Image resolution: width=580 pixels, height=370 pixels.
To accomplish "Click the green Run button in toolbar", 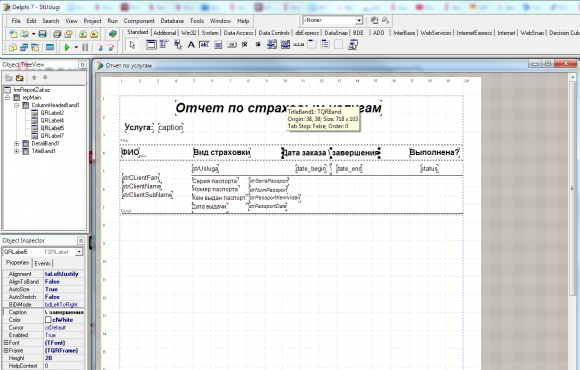I will pos(67,47).
